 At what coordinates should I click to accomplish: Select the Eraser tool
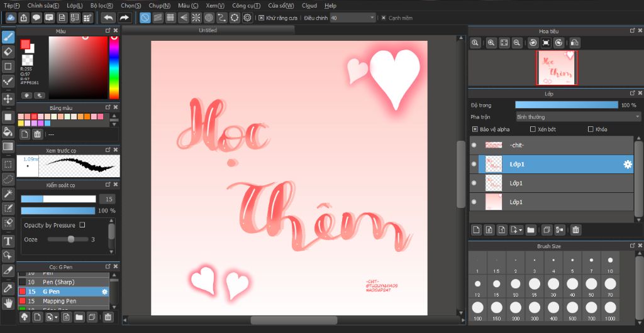click(x=8, y=52)
